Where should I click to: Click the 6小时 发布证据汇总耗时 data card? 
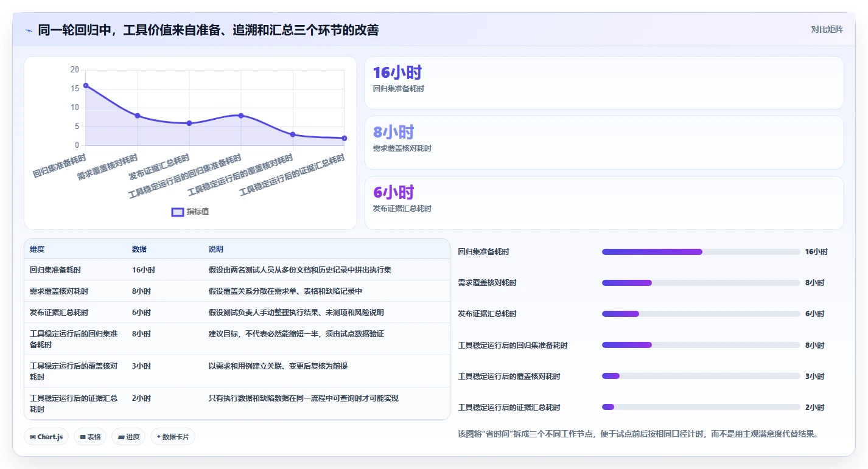pos(604,203)
